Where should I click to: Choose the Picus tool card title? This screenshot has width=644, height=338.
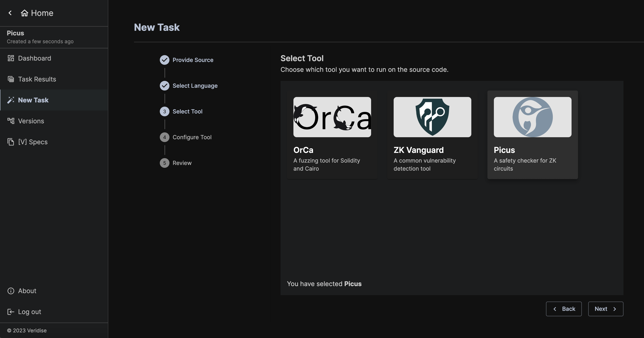tap(504, 150)
